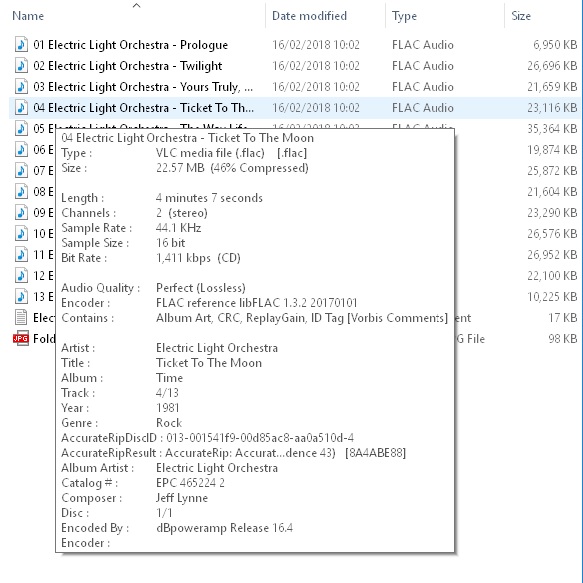583x583 pixels.
Task: Click the 19,874 KB size cell
Action: [552, 149]
